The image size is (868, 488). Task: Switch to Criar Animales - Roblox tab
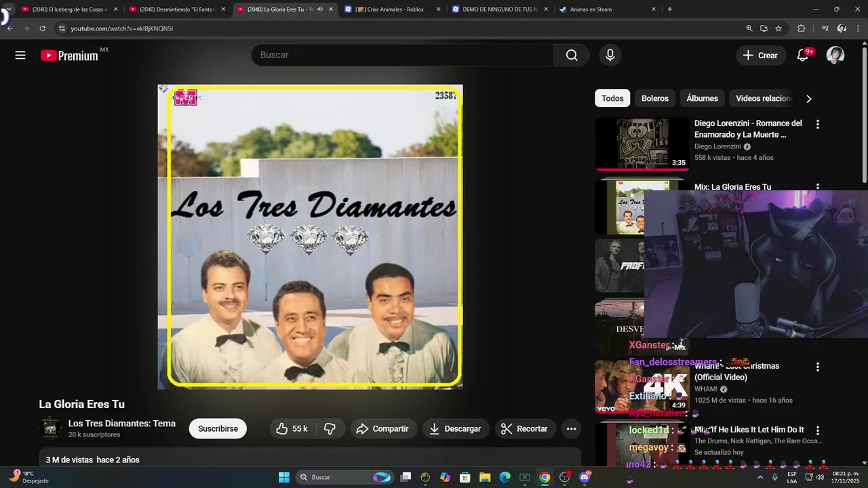[392, 9]
